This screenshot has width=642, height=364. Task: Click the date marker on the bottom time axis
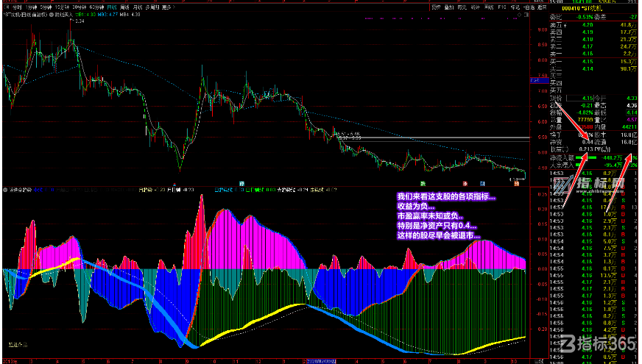click(x=322, y=361)
